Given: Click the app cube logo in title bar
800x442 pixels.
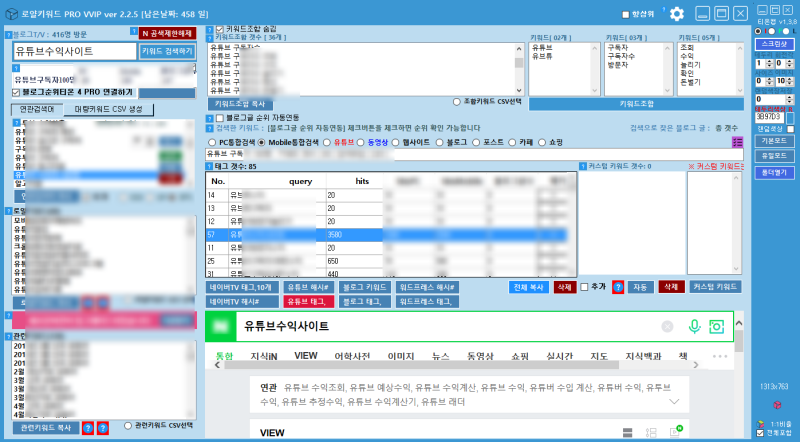Looking at the screenshot, I should pyautogui.click(x=11, y=14).
